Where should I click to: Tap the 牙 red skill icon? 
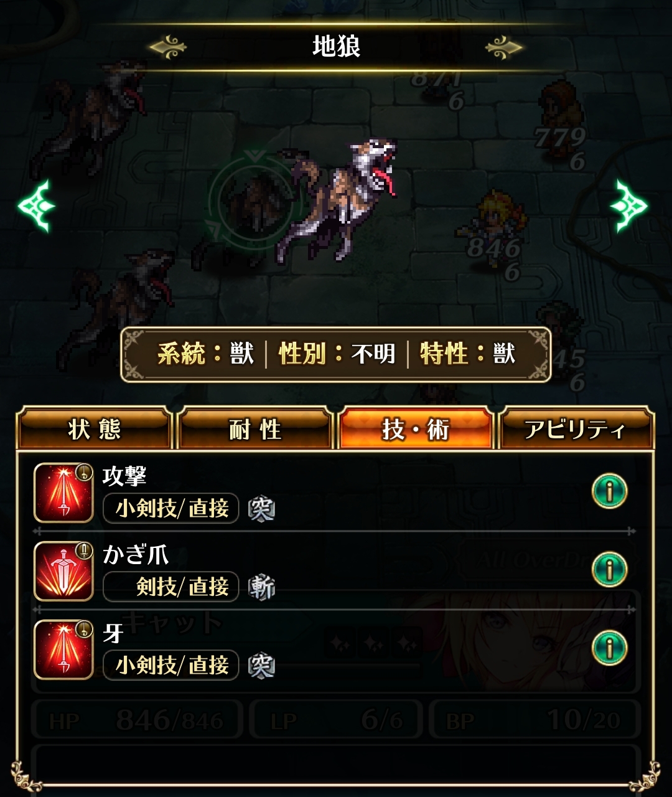63,649
